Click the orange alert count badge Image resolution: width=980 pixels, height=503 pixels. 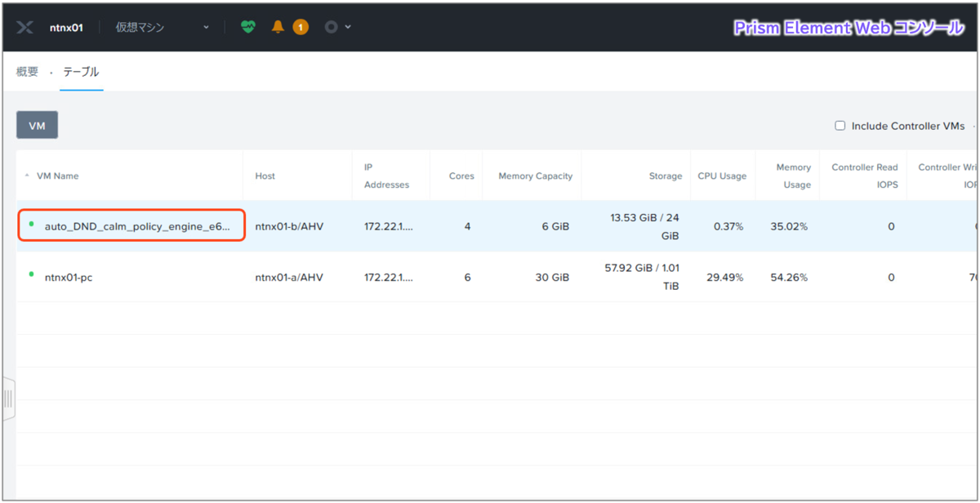point(301,27)
